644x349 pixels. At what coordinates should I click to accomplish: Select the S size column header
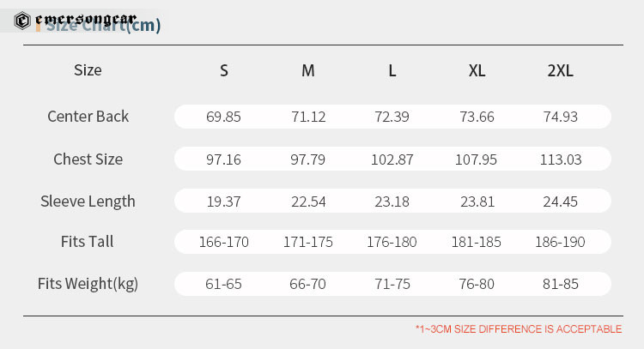[x=224, y=70]
